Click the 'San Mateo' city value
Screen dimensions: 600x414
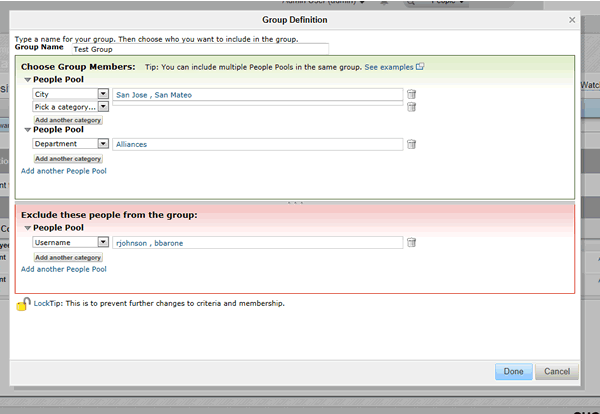(x=173, y=95)
